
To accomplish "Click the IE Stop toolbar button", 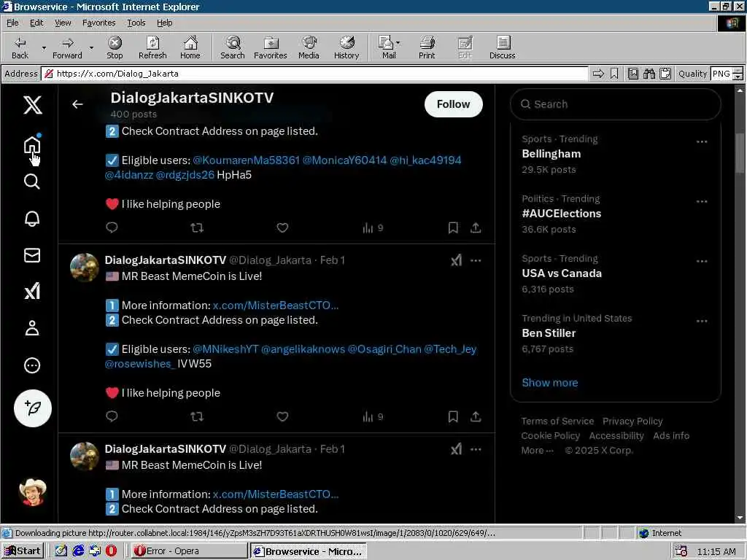I will (115, 47).
